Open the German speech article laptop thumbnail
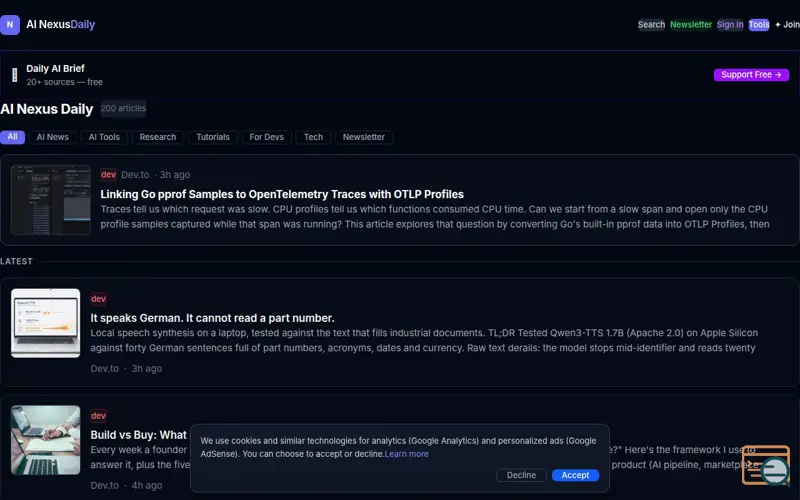The image size is (800, 500). [x=45, y=323]
